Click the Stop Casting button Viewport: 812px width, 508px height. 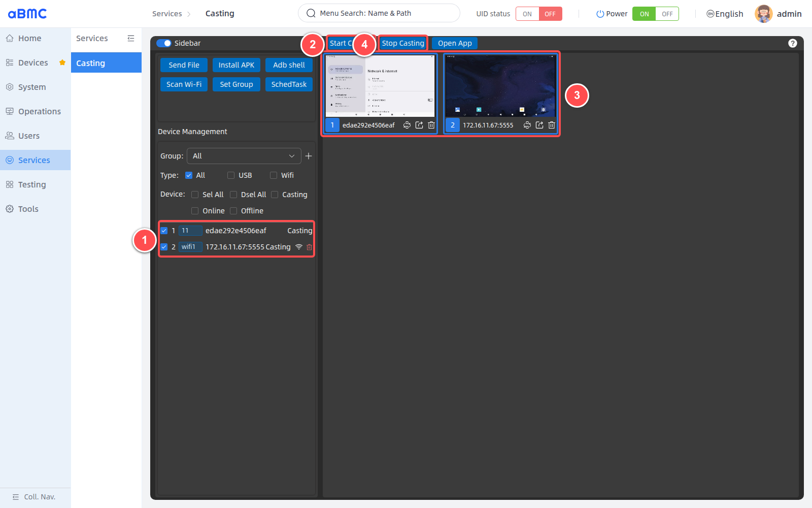point(403,43)
